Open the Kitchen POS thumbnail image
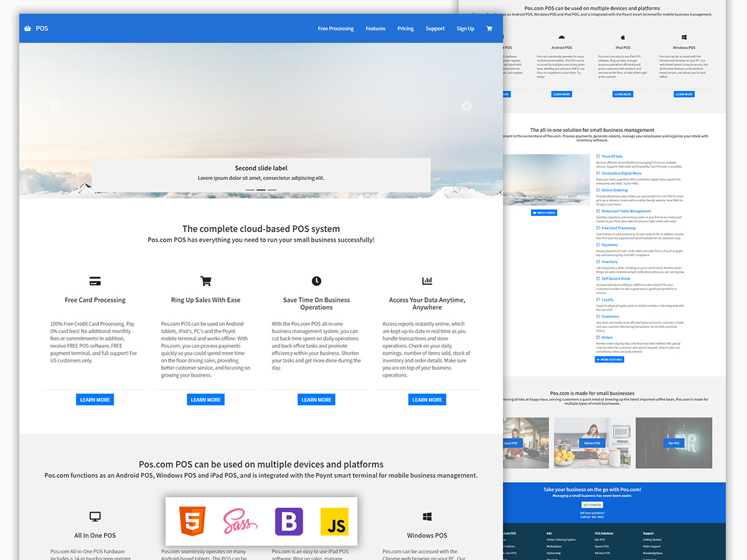 (592, 442)
